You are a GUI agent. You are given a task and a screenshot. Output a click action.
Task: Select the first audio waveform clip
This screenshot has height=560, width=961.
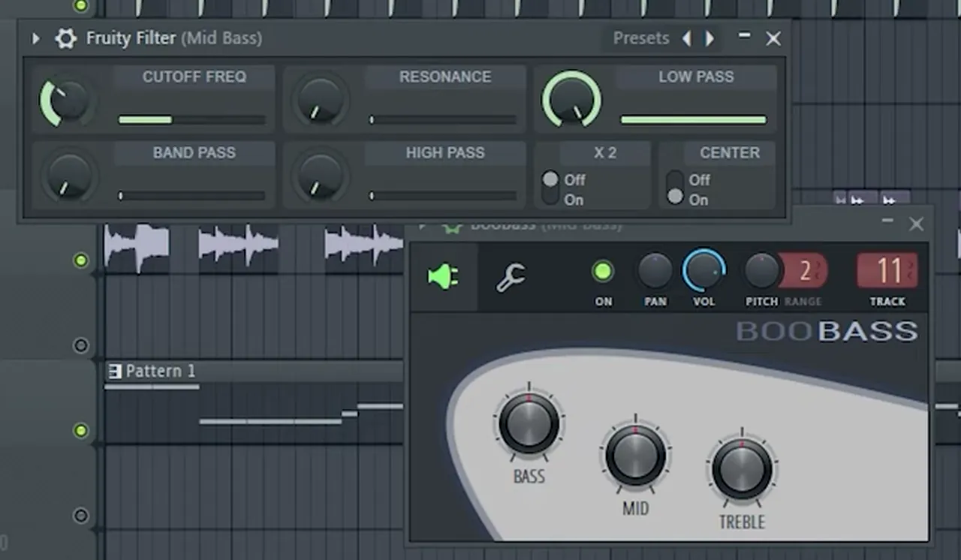coord(137,248)
